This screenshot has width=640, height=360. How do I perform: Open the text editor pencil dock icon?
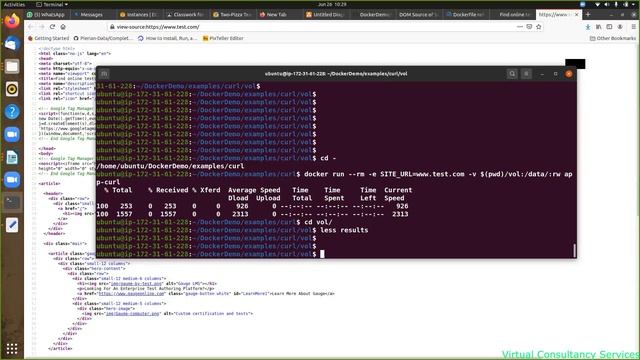click(x=12, y=225)
